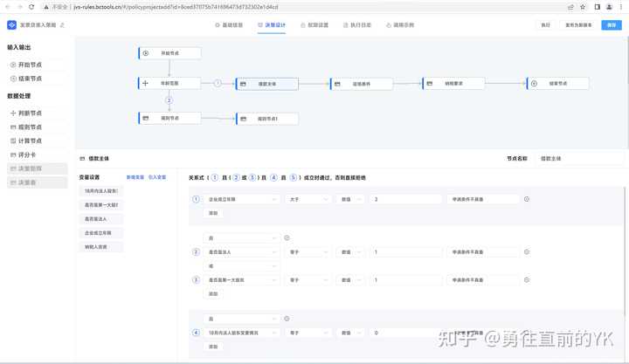Click the 判断节点 icon in left sidebar

pos(13,113)
